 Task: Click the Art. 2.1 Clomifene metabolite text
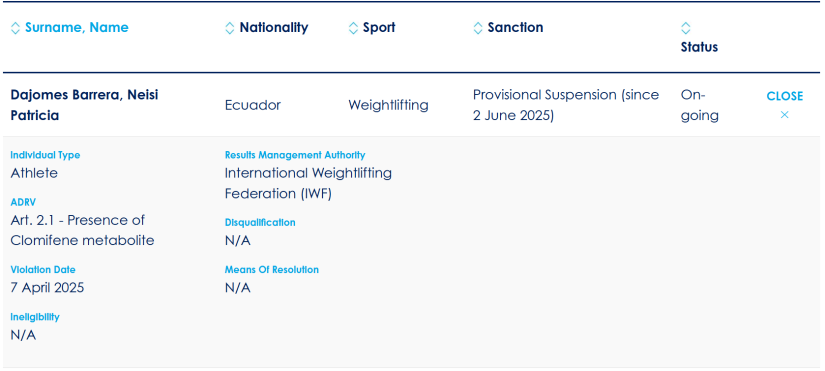tap(83, 230)
